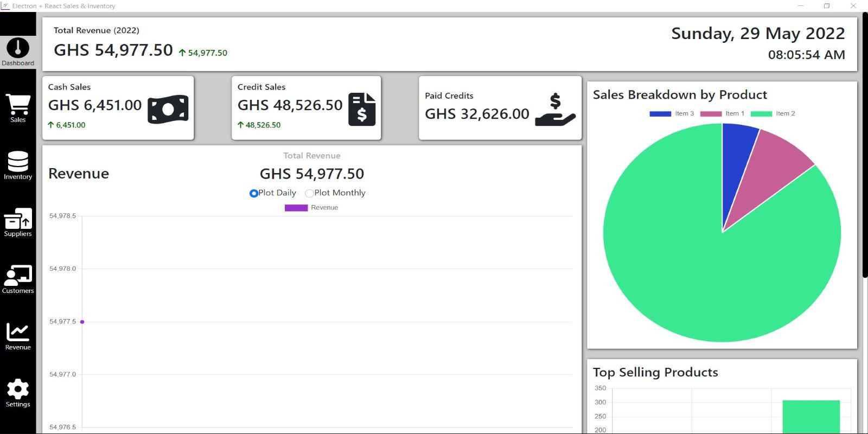
Task: Navigate to Customers icon in sidebar
Action: tap(18, 276)
